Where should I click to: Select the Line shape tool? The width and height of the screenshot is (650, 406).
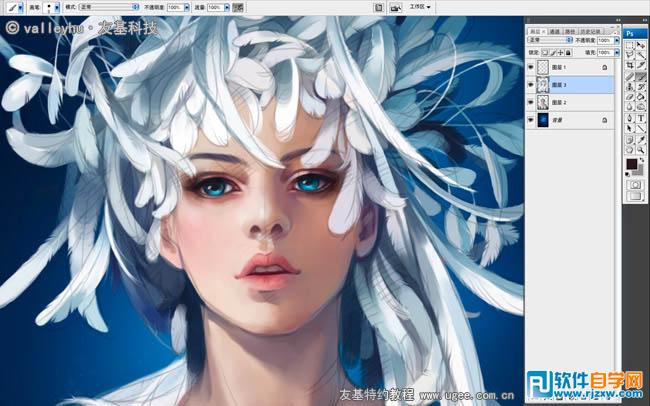[x=641, y=129]
